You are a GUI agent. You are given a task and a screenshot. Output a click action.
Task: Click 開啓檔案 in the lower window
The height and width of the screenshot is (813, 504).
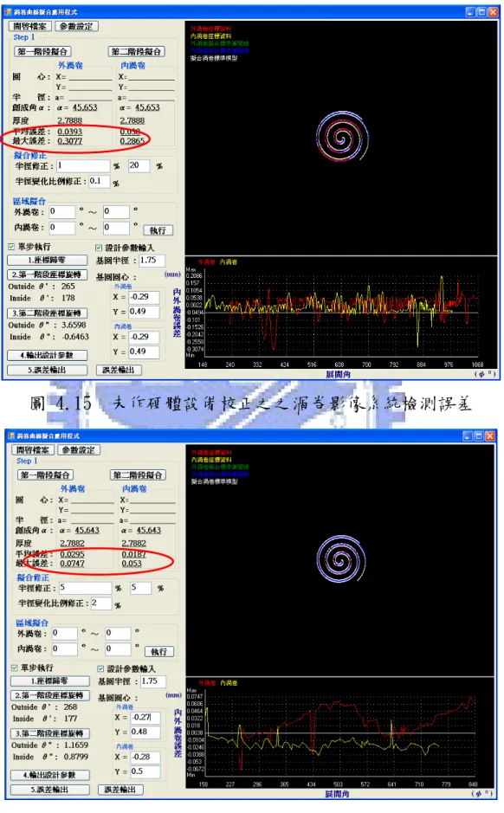click(x=33, y=449)
